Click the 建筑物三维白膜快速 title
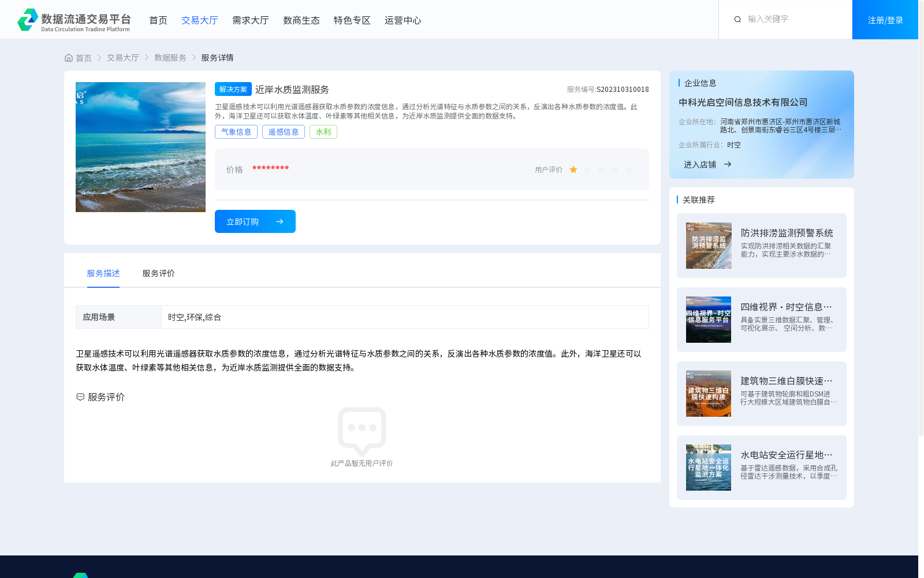 [787, 381]
